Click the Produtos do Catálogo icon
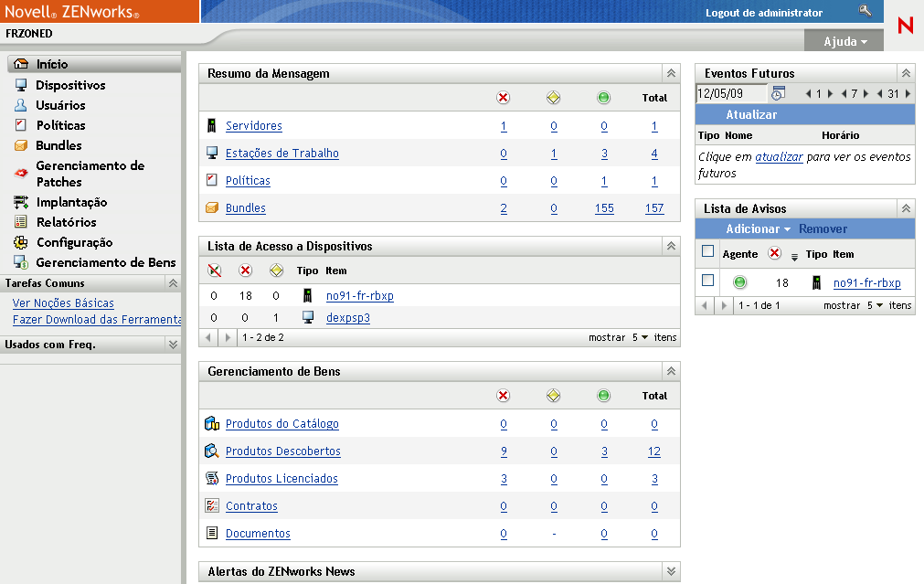The height and width of the screenshot is (584, 924). point(212,424)
